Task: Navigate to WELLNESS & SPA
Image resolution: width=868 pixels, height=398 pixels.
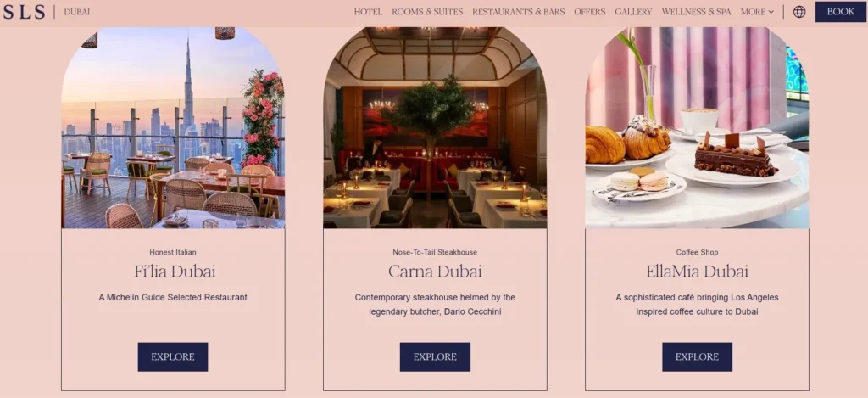Action: 697,12
